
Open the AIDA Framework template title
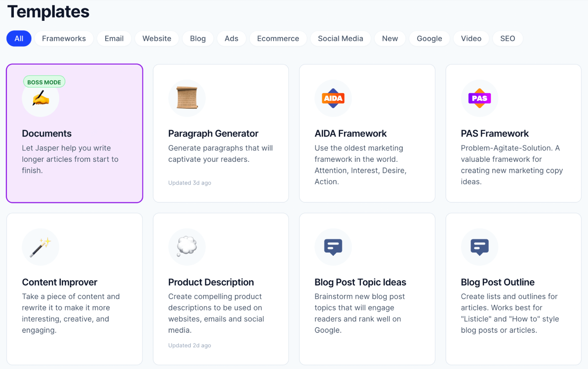[350, 134]
